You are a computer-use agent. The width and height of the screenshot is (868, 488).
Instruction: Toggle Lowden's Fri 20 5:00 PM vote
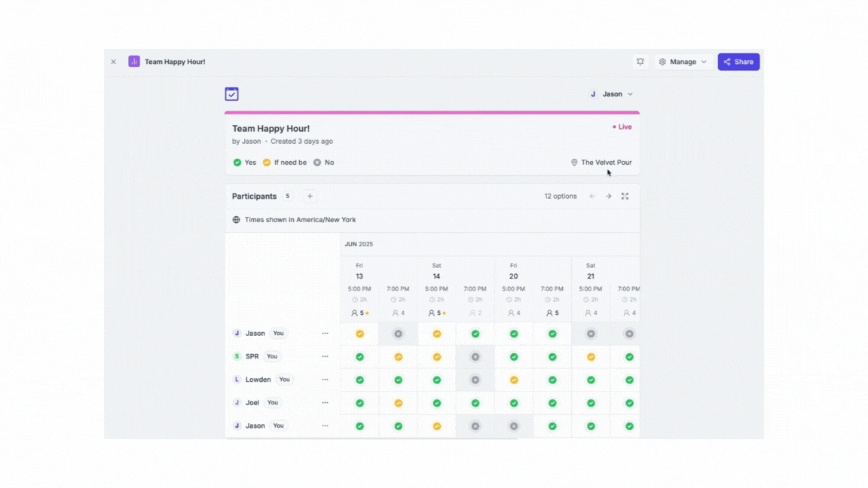click(x=513, y=380)
